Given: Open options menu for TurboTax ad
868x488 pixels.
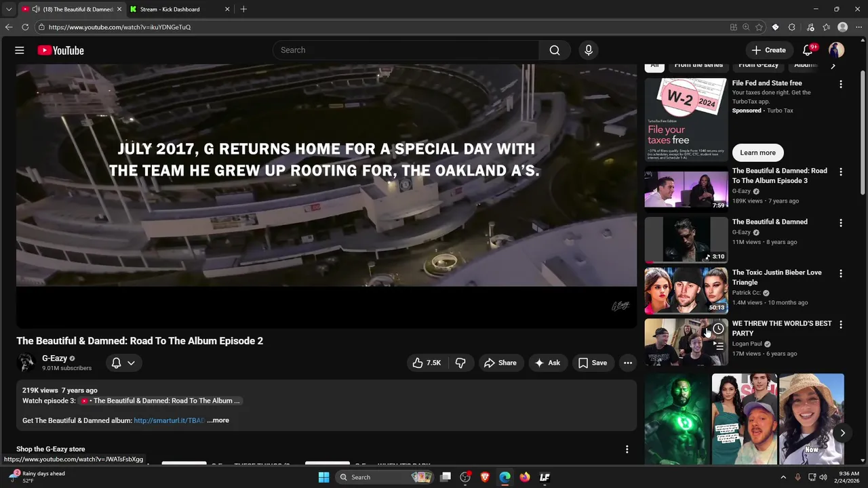Looking at the screenshot, I should pyautogui.click(x=841, y=84).
